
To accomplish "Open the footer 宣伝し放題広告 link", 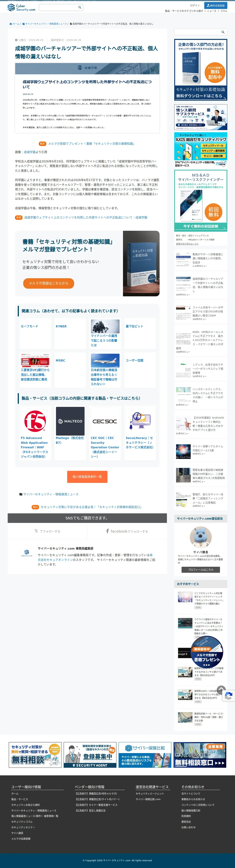I will pos(90,810).
